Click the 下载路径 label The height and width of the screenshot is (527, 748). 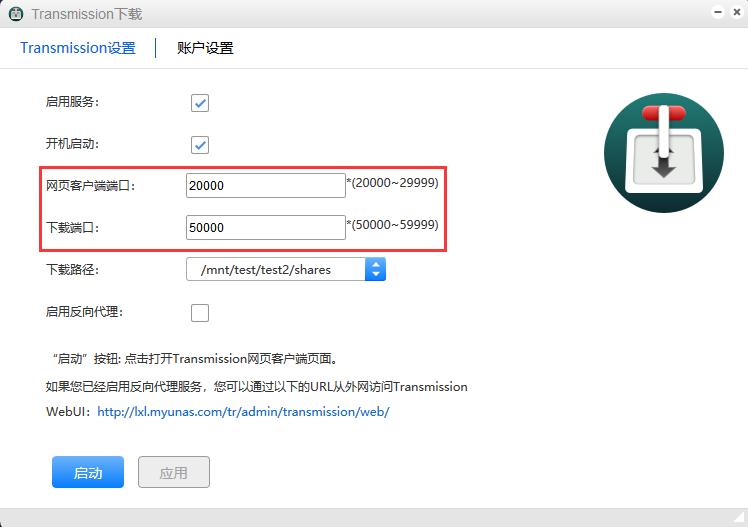(x=72, y=270)
